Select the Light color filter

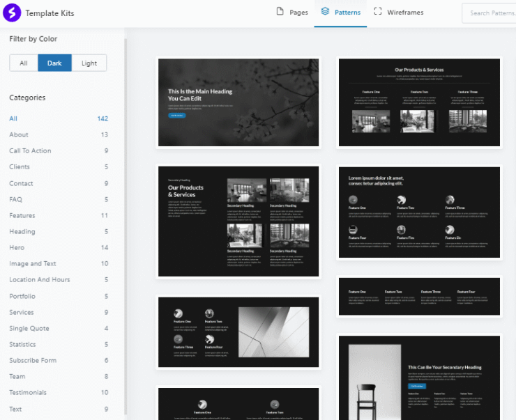tap(89, 63)
